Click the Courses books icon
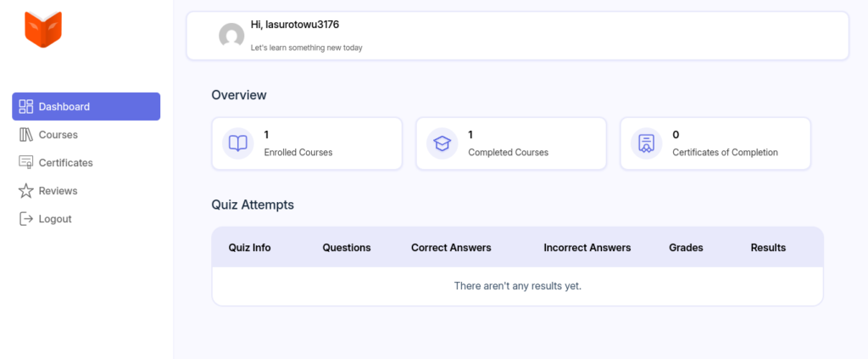This screenshot has height=359, width=868. [26, 135]
